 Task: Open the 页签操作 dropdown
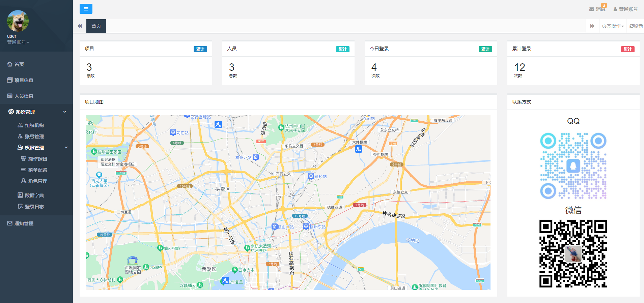tap(612, 26)
